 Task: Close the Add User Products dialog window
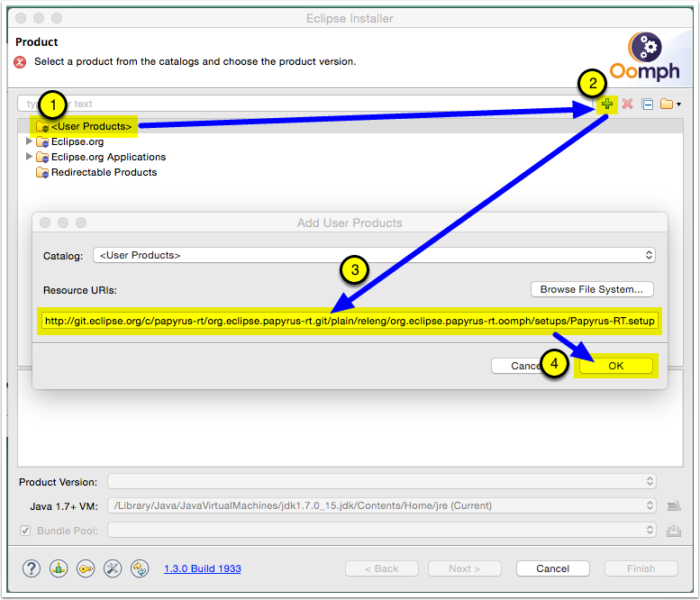tap(45, 223)
